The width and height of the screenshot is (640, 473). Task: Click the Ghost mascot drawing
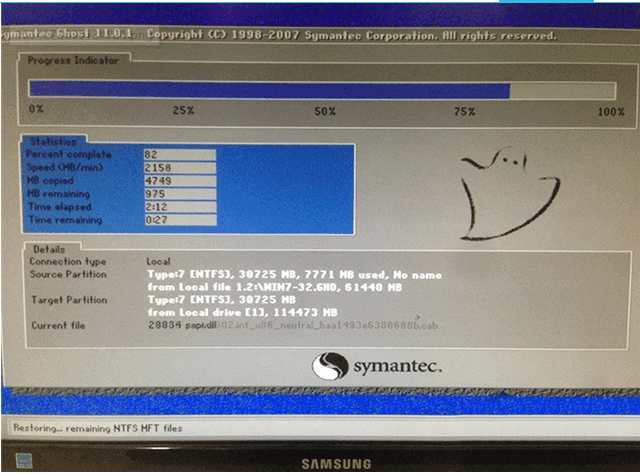click(510, 195)
